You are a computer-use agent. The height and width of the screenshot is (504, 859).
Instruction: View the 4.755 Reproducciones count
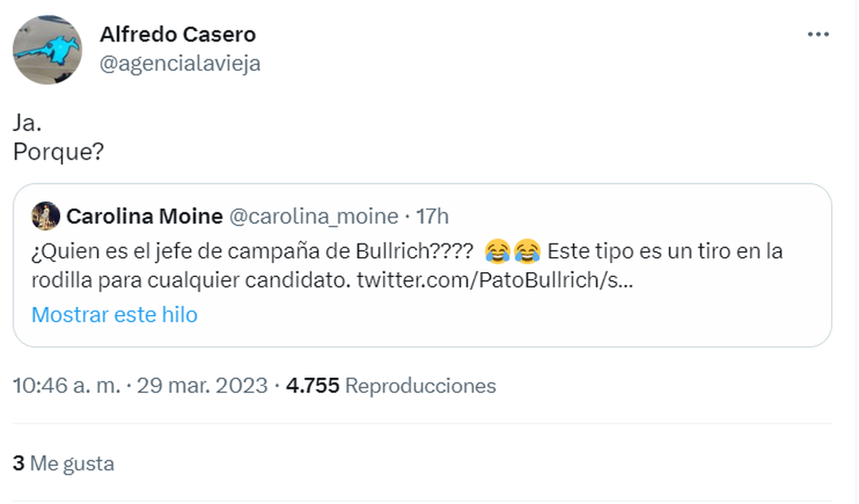[x=391, y=386]
